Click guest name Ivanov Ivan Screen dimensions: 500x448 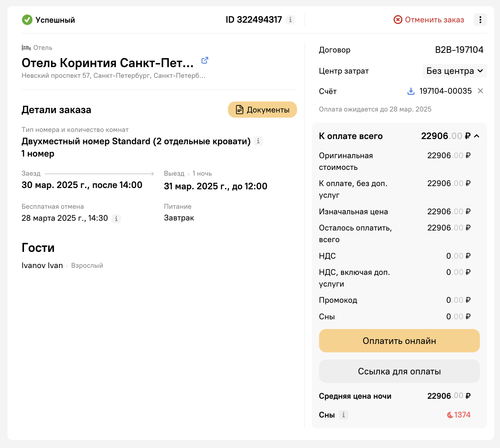42,265
